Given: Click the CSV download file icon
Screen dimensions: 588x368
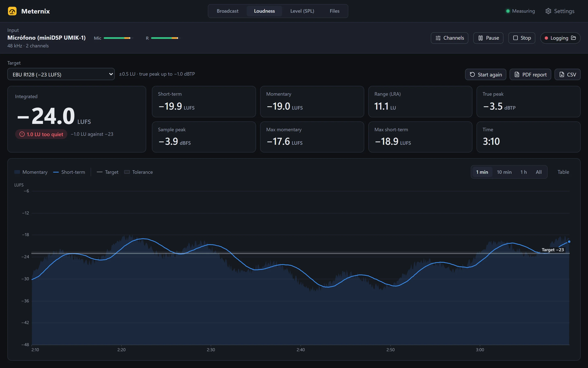Looking at the screenshot, I should (x=562, y=74).
